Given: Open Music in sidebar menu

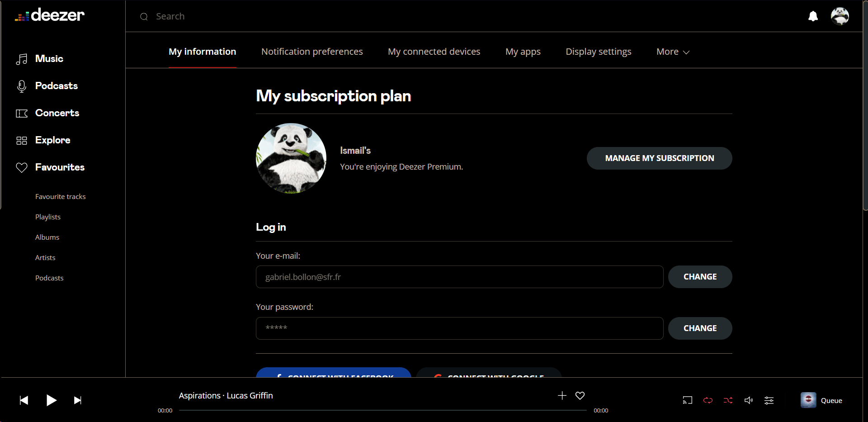Looking at the screenshot, I should pos(49,59).
